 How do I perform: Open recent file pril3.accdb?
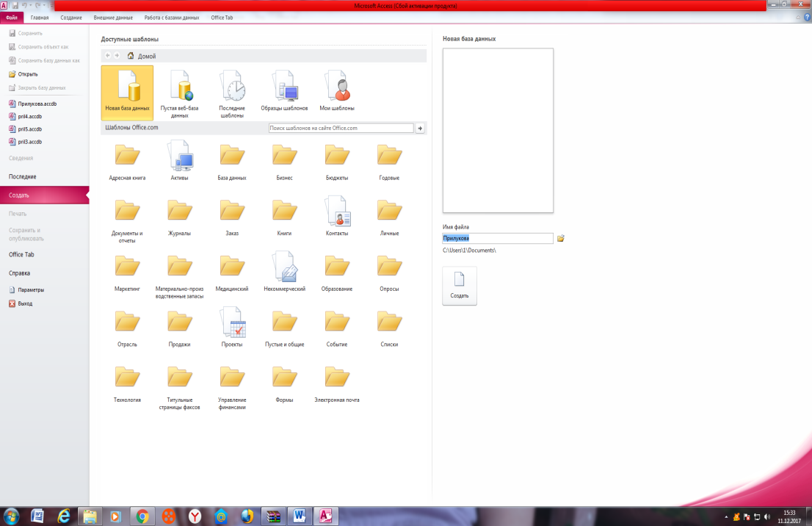26,142
